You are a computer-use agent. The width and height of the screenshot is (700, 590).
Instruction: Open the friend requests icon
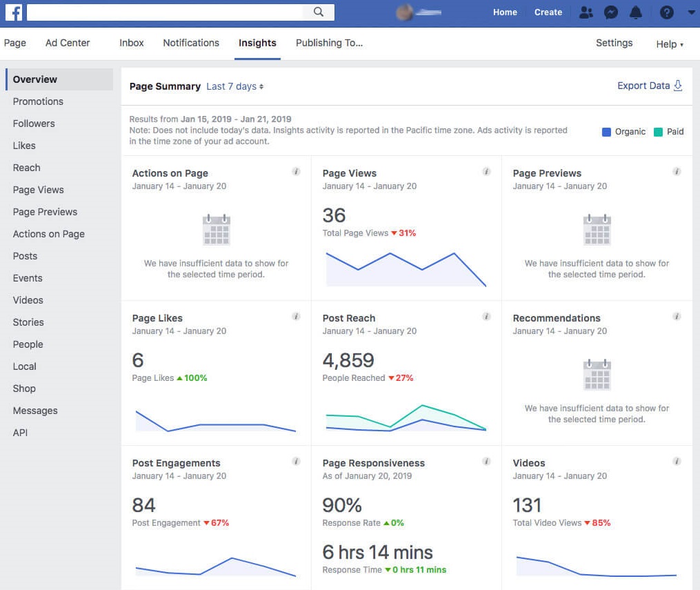coord(586,12)
